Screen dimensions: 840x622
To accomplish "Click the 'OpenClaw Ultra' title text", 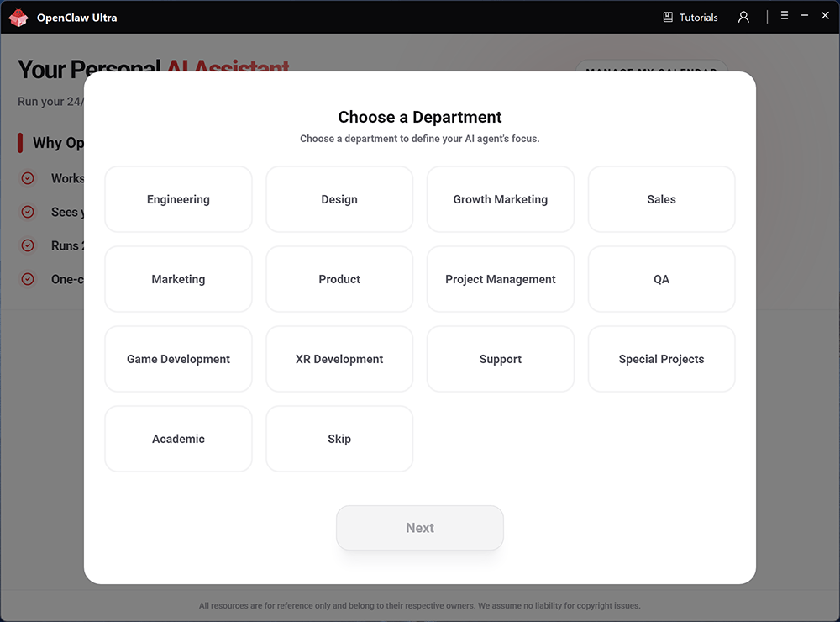I will pos(76,18).
